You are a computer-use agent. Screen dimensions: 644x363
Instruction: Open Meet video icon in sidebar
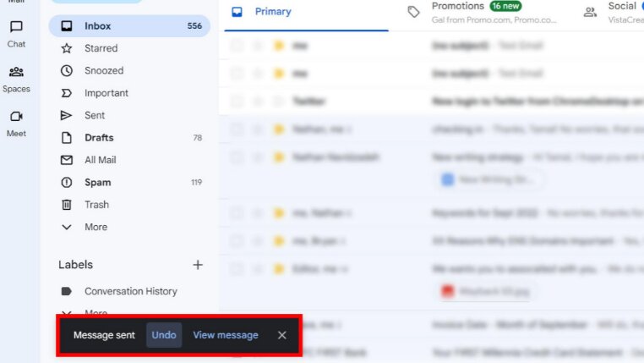16,116
